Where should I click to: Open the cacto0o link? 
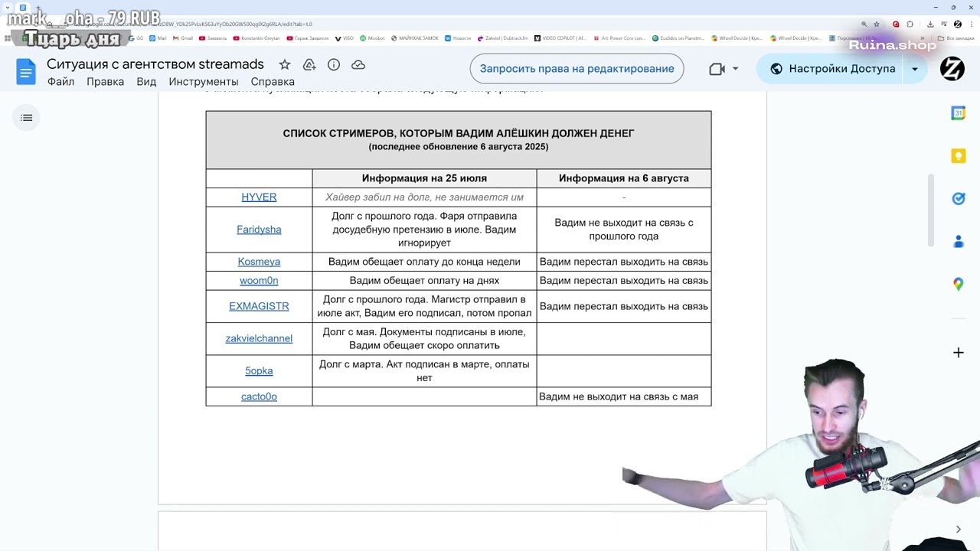coord(259,396)
